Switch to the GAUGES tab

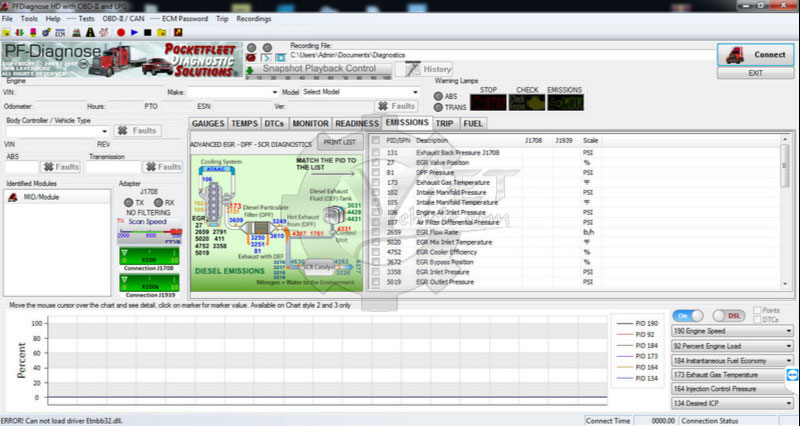click(208, 123)
